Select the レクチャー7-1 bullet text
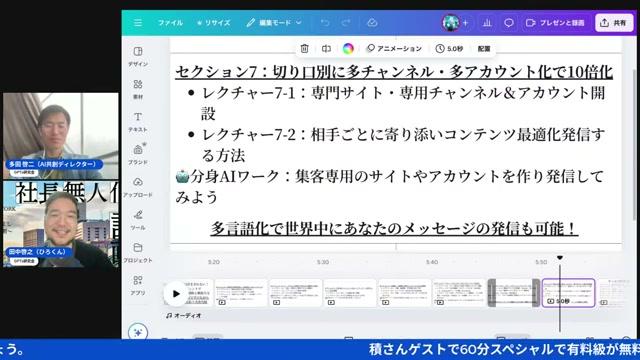The width and height of the screenshot is (640, 360). click(403, 103)
